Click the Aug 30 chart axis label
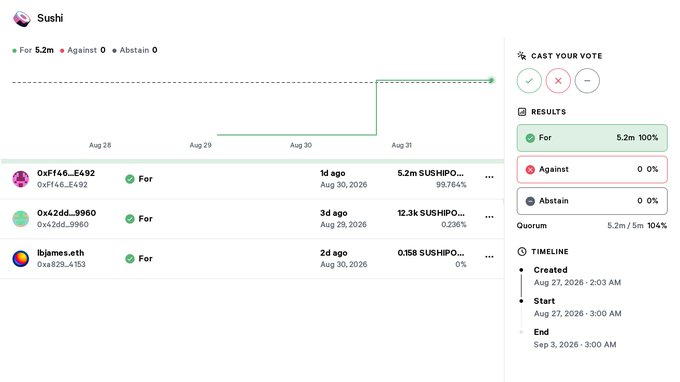This screenshot has height=382, width=680. click(301, 145)
